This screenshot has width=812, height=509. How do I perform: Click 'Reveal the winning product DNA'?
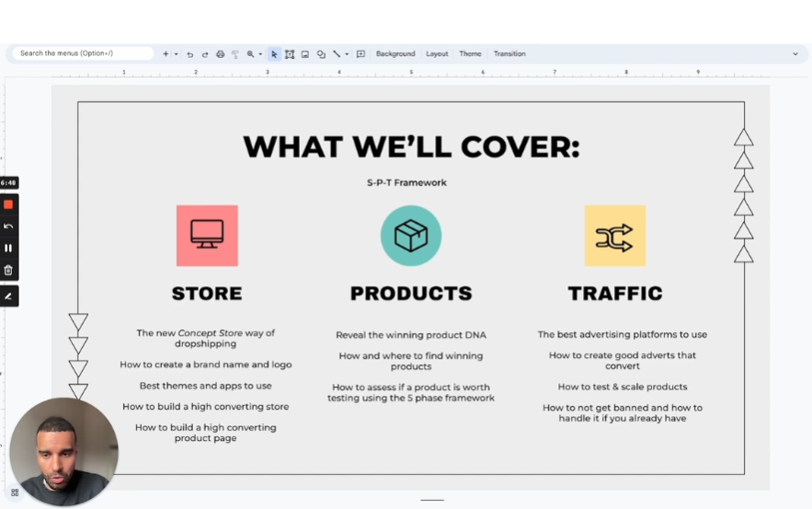pos(411,335)
